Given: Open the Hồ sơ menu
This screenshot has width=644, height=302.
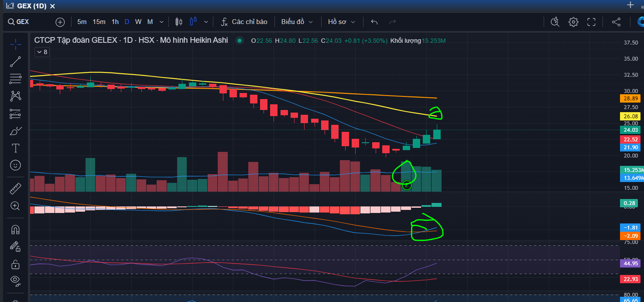Looking at the screenshot, I should tap(342, 22).
